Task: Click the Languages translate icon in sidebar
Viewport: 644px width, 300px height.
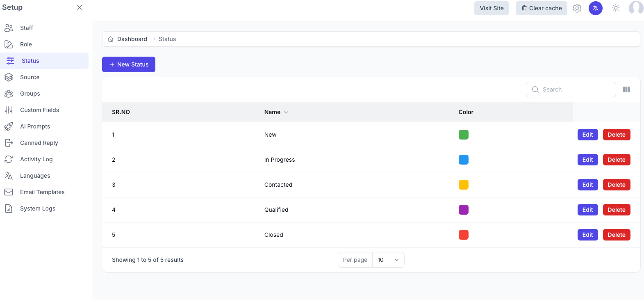Action: 9,176
